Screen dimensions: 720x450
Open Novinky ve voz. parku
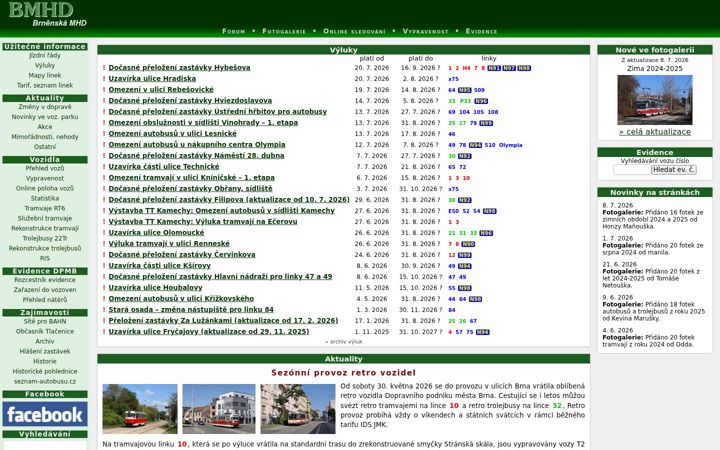click(x=45, y=117)
